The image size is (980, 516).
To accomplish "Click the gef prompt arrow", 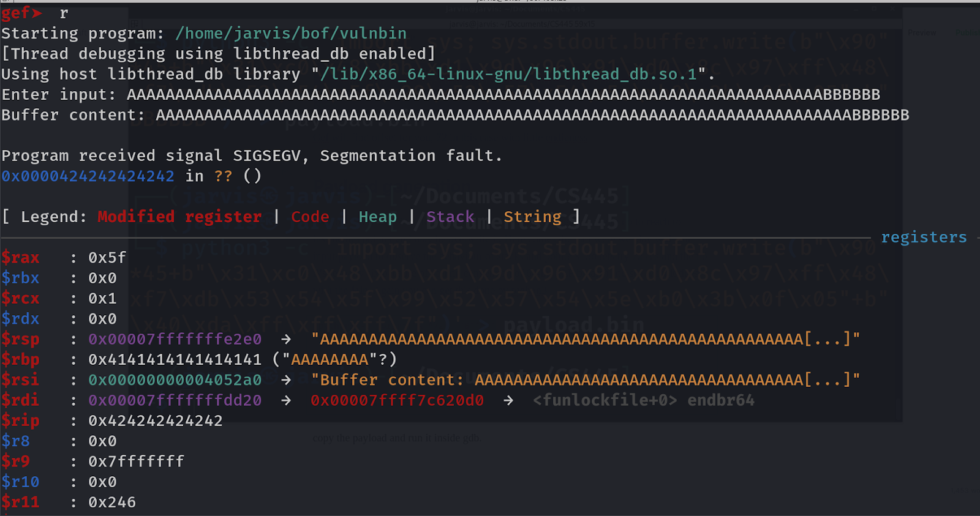I will pyautogui.click(x=37, y=13).
